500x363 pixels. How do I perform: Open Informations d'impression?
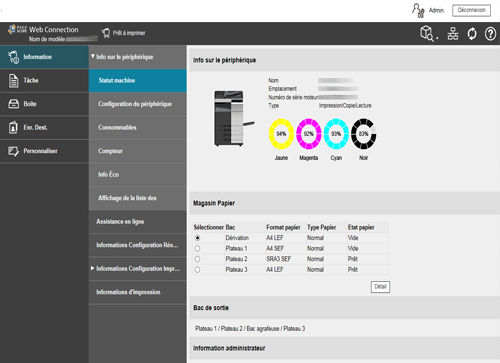click(138, 292)
